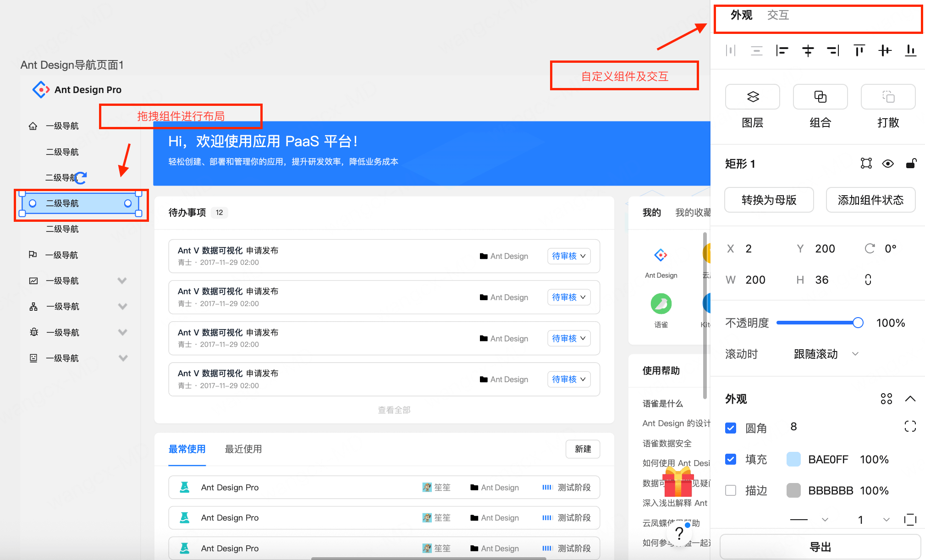This screenshot has height=560, width=925.
Task: Align selected element to the left
Action: (x=782, y=50)
